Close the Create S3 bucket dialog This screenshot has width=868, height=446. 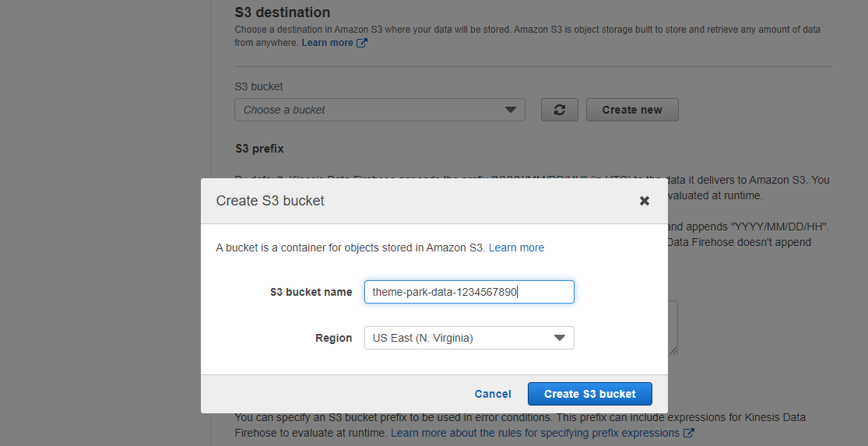pos(645,201)
